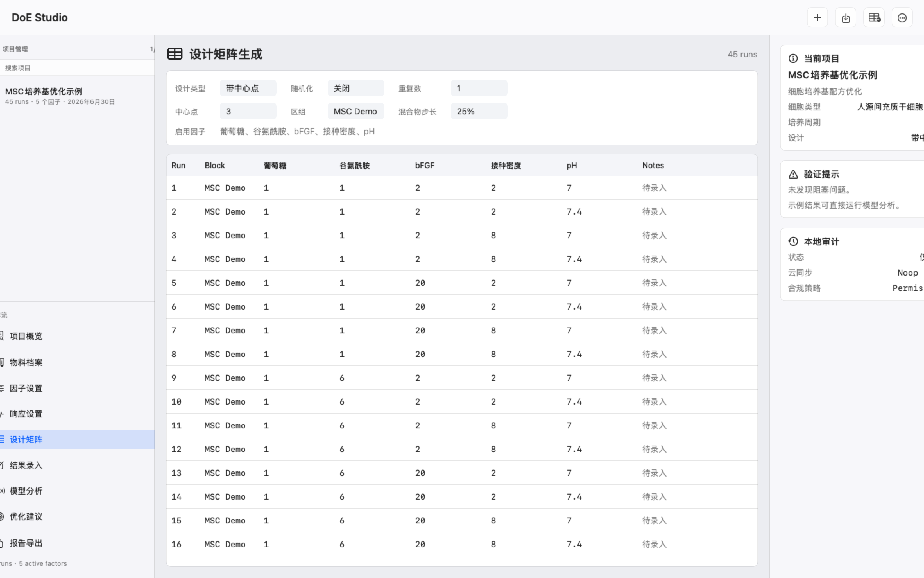This screenshot has height=578, width=924.
Task: Open 项目概览 in the sidebar
Action: [x=77, y=336]
